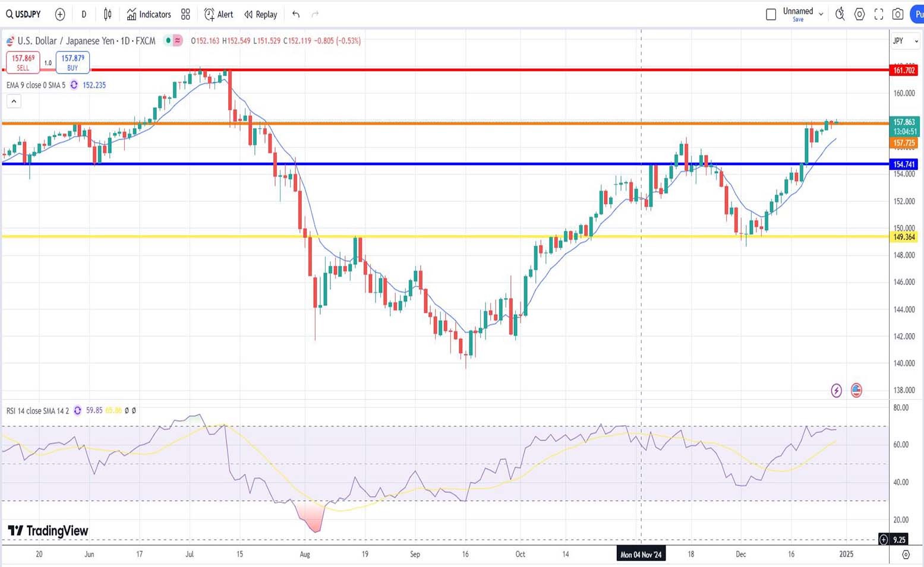Click the add symbol plus icon

(60, 14)
